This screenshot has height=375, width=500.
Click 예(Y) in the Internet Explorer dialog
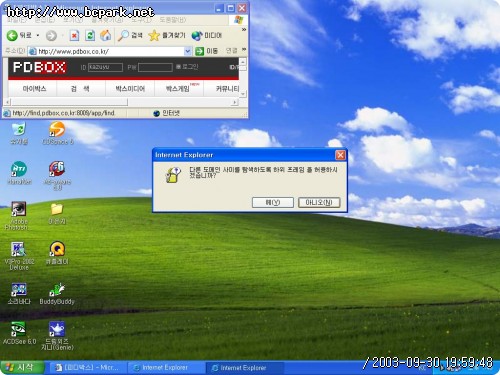pyautogui.click(x=273, y=202)
